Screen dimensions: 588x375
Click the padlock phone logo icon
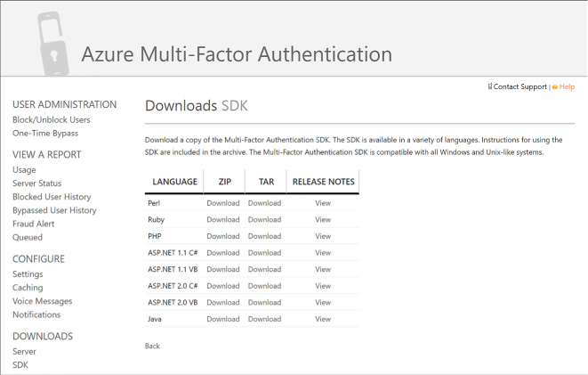pyautogui.click(x=52, y=44)
